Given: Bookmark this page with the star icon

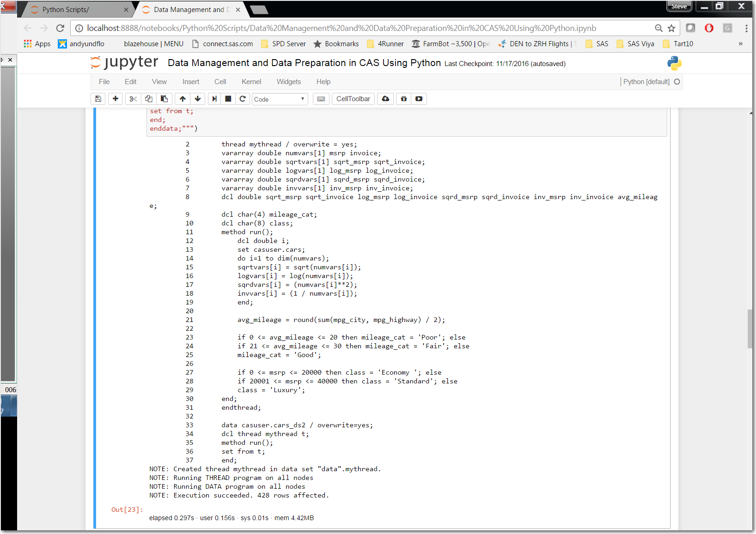Looking at the screenshot, I should [671, 28].
